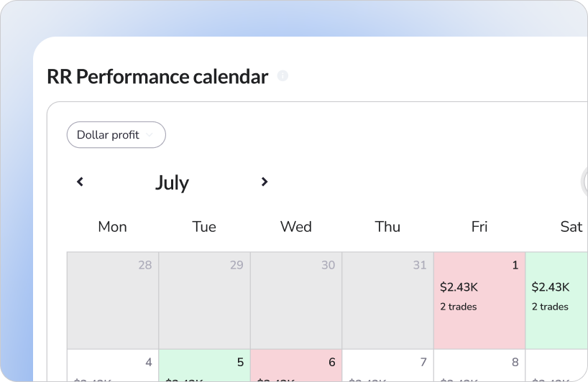Screen dimensions: 588x382
Task: Select greyed-out day 28 cell
Action: pos(113,301)
